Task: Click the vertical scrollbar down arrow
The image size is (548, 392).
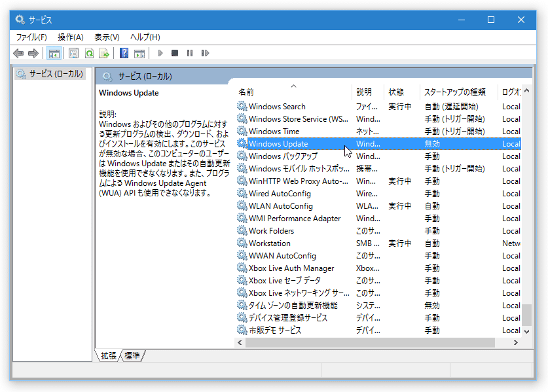Action: click(526, 331)
